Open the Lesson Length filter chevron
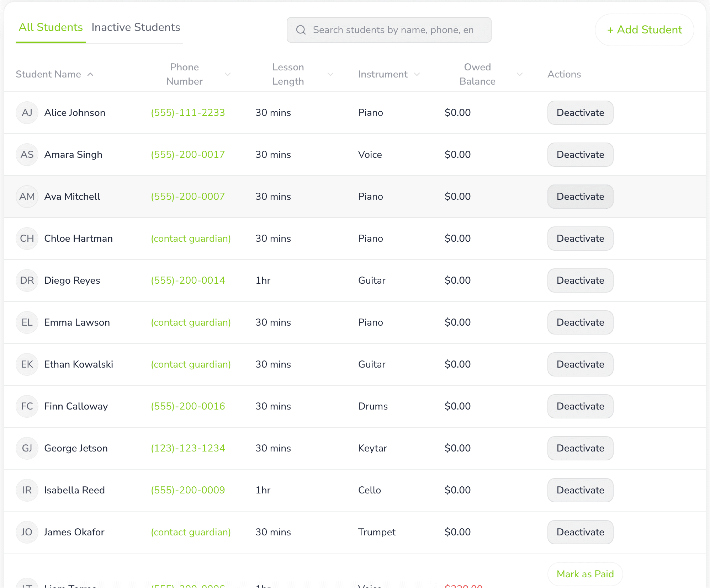710x588 pixels. tap(330, 74)
